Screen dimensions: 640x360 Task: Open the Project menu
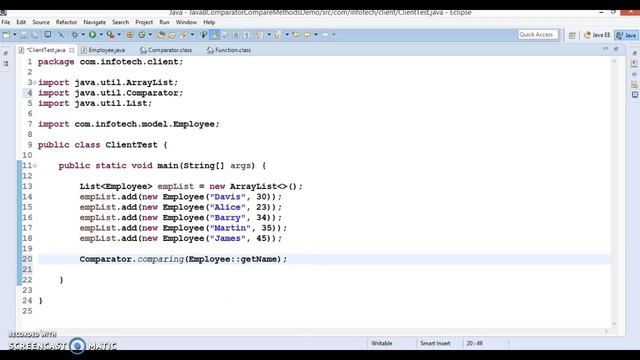(x=144, y=22)
